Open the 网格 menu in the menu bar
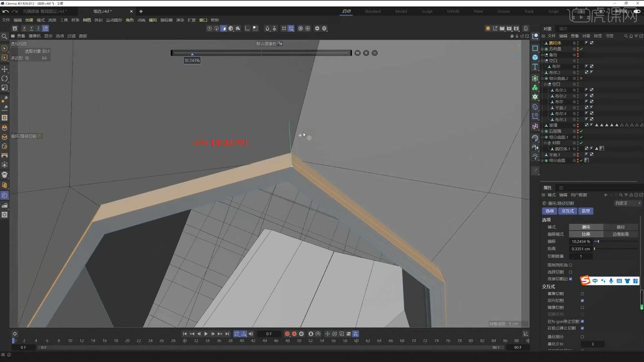The height and width of the screenshot is (362, 644). coord(87,20)
